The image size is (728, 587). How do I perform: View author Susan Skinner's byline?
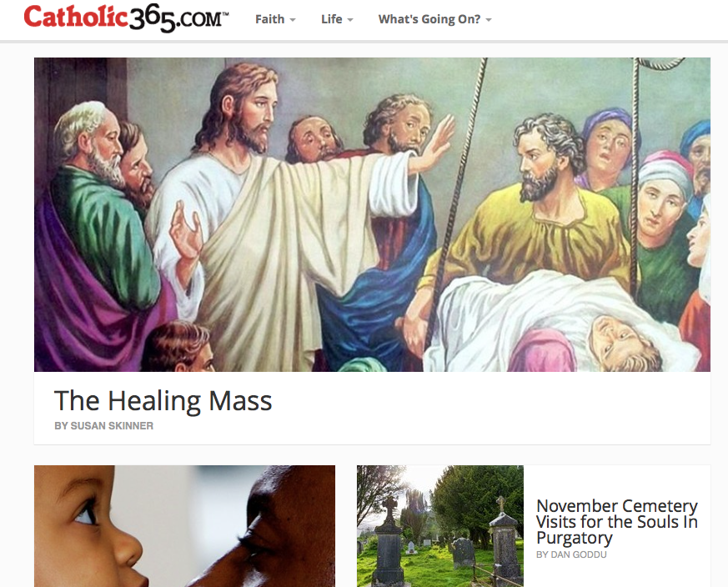coord(103,426)
